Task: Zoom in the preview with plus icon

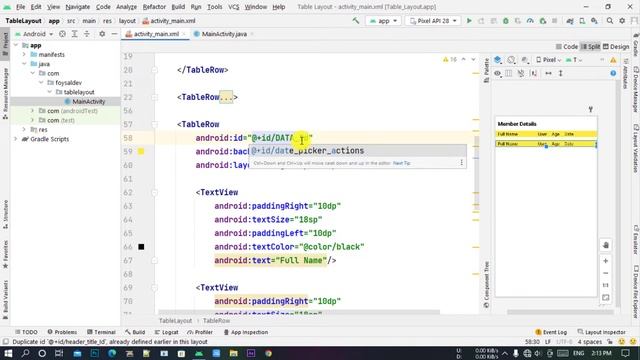Action: [606, 261]
